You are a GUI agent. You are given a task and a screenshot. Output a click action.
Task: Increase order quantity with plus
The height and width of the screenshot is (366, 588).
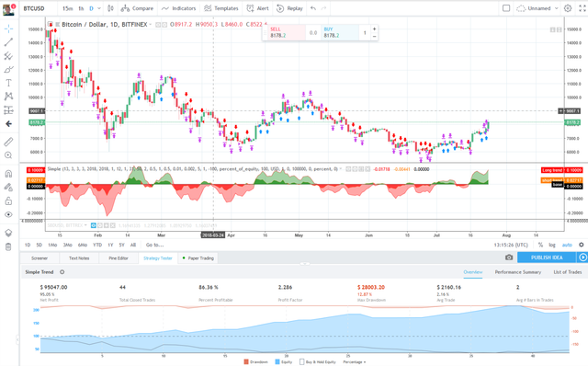[374, 29]
